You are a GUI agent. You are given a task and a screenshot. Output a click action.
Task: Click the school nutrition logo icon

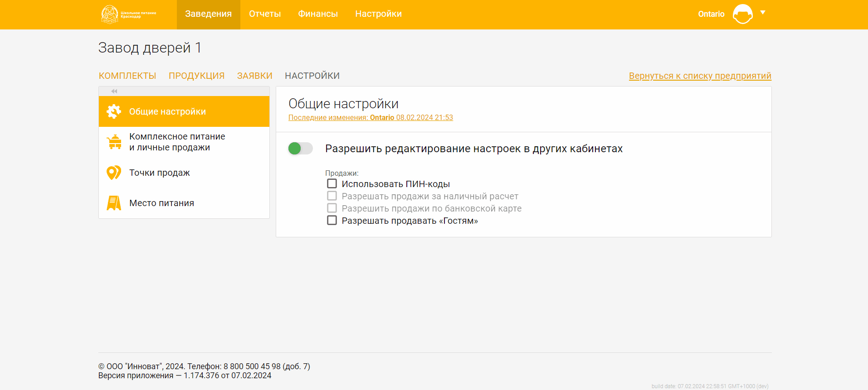click(110, 14)
